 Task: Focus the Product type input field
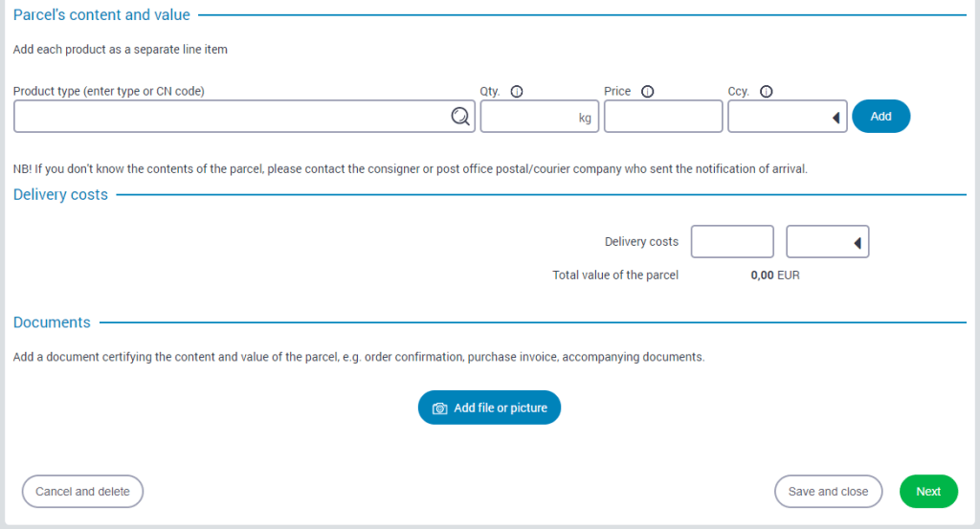pyautogui.click(x=230, y=117)
